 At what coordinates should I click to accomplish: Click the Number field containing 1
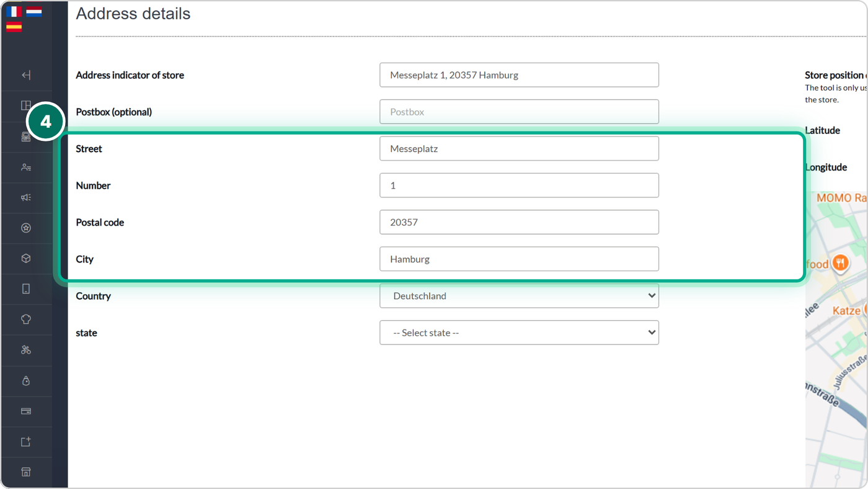click(x=519, y=186)
